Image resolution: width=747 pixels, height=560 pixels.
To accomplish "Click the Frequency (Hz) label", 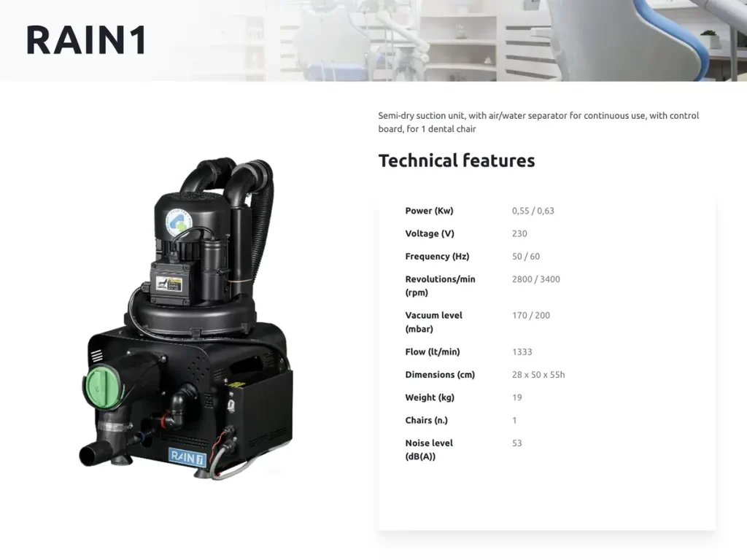I will (437, 256).
